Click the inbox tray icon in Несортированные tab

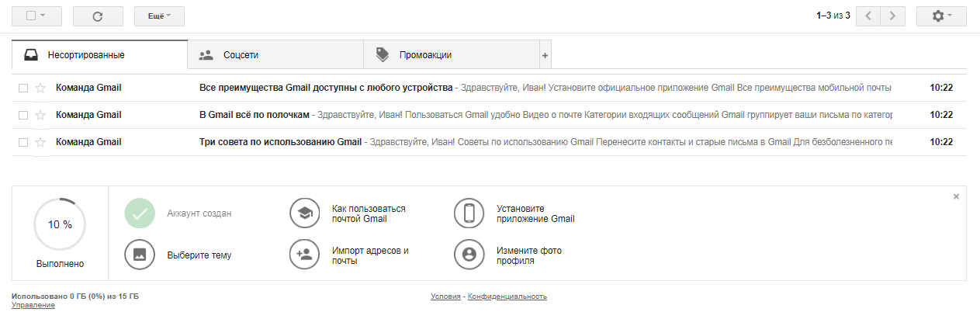click(31, 55)
